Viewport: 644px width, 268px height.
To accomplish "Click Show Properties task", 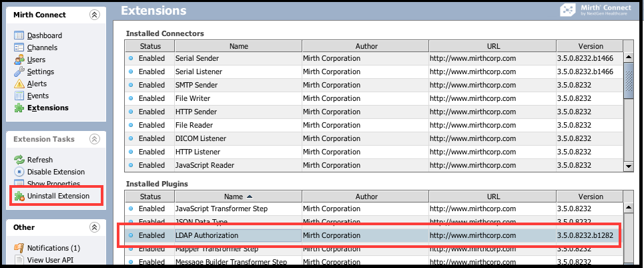I will 54,183.
